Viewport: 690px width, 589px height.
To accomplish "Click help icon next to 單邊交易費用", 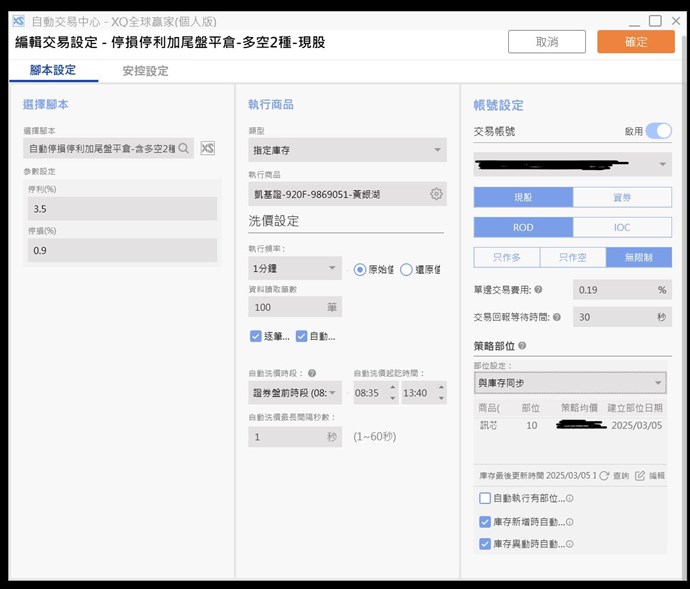I will pyautogui.click(x=539, y=290).
